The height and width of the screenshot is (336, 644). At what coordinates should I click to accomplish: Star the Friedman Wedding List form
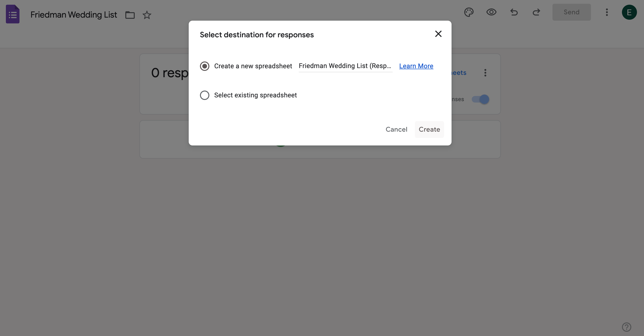tap(147, 15)
